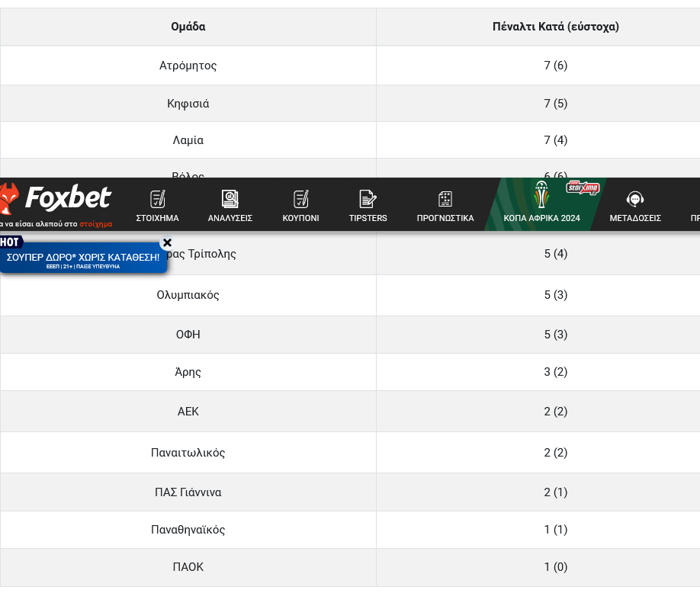Click the 5 (3) value for ΟΦΗ
This screenshot has width=700, height=593.
coord(556,335)
